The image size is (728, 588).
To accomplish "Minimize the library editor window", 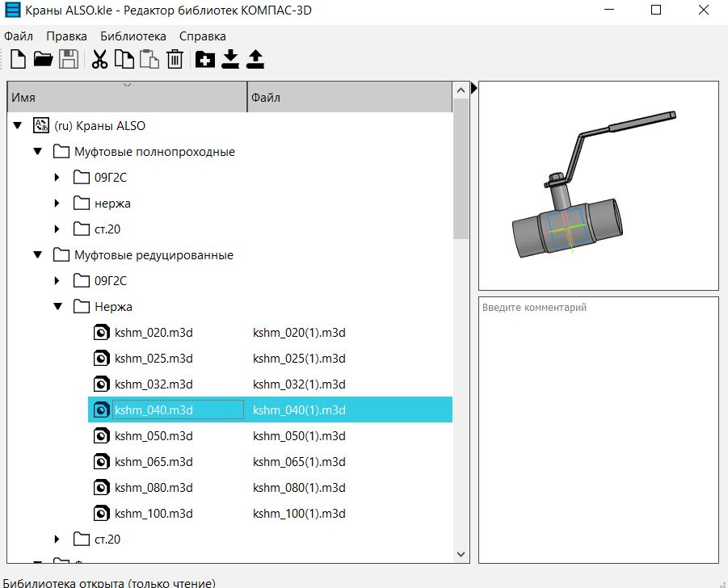I will click(x=609, y=10).
